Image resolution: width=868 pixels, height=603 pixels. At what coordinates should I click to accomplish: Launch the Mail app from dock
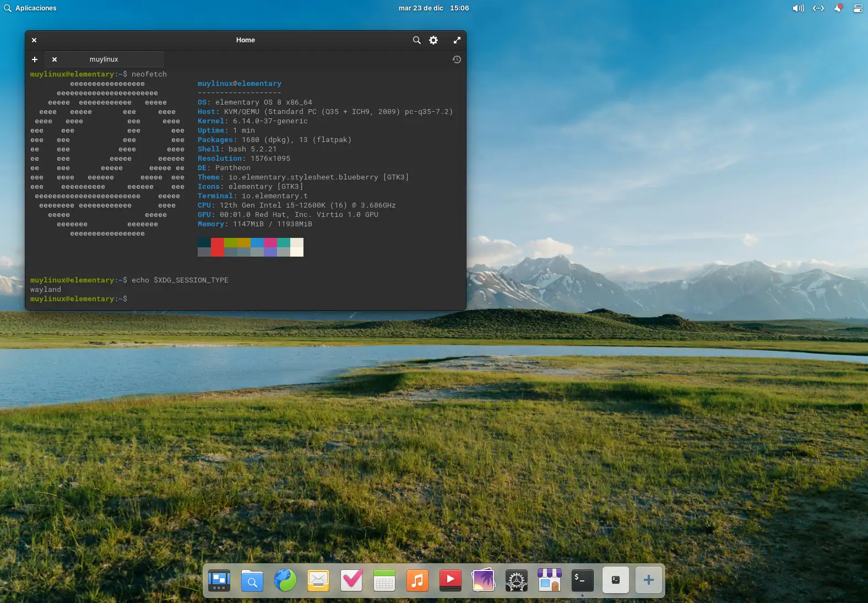(318, 580)
